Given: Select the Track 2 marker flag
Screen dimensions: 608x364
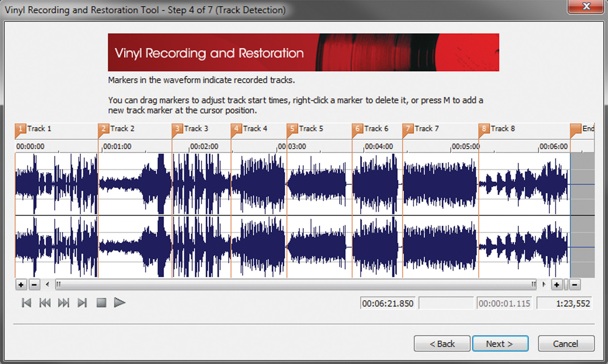Looking at the screenshot, I should pyautogui.click(x=103, y=129).
